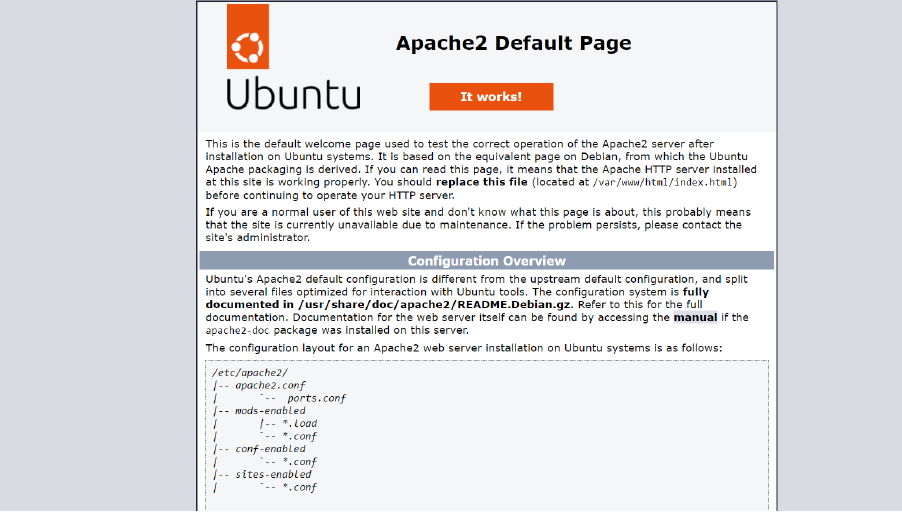Click "/usr/share/doc/apache2/README.Debian.gz" text

tap(435, 304)
